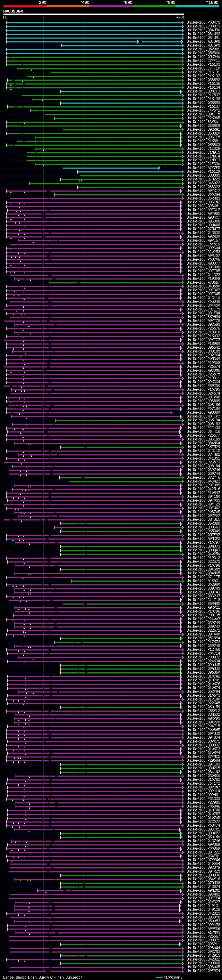
Task: Click label UniRef100_C4P6Y2
Action: (203, 110)
